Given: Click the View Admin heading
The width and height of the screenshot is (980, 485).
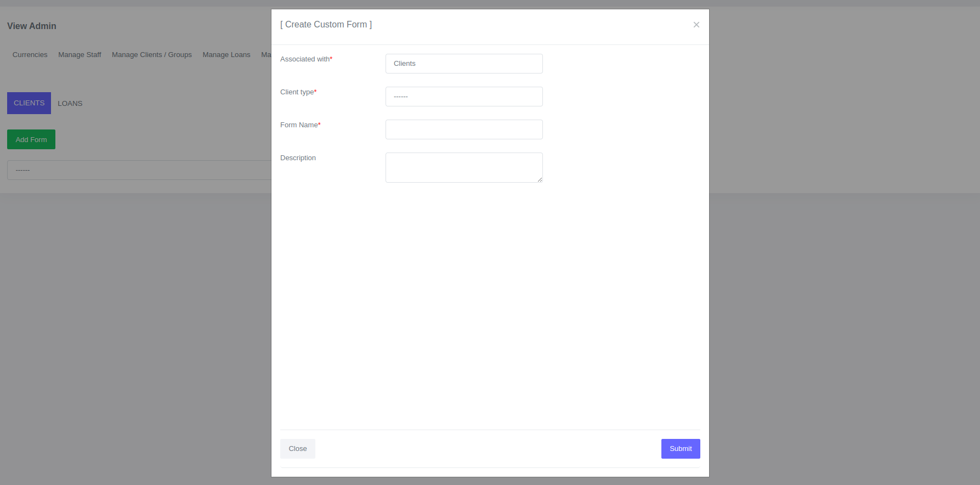Looking at the screenshot, I should pyautogui.click(x=32, y=26).
